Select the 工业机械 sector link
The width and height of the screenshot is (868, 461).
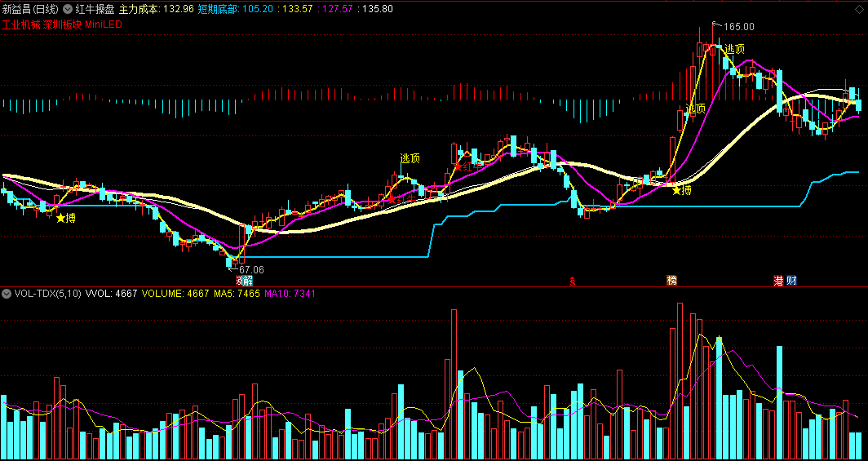pyautogui.click(x=21, y=25)
